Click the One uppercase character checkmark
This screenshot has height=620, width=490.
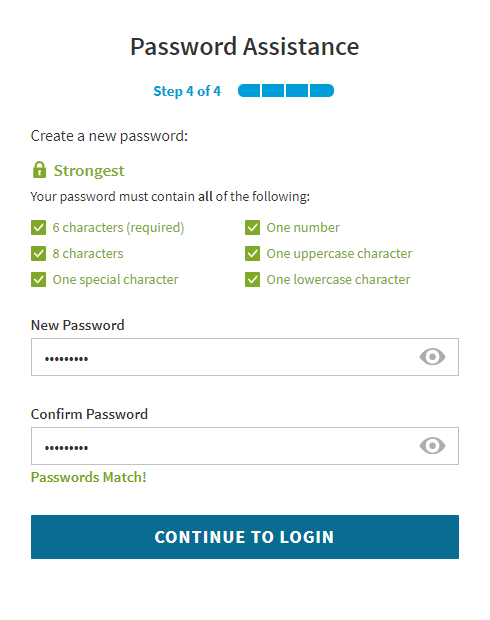coord(252,253)
